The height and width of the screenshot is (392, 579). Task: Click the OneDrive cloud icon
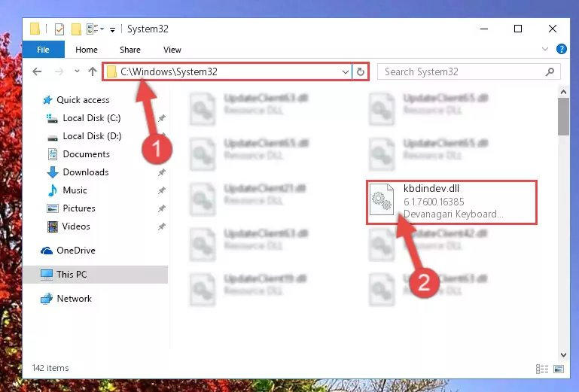pyautogui.click(x=47, y=251)
